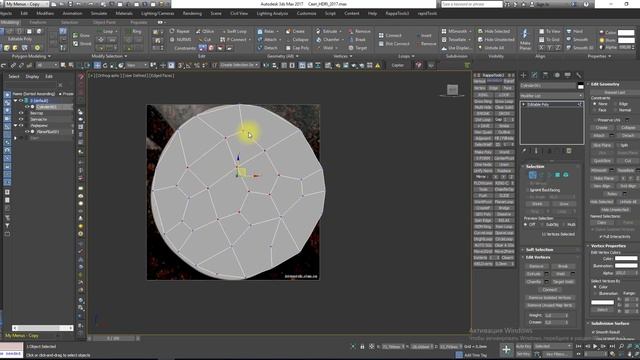The width and height of the screenshot is (640, 360).
Task: Click Connect in Loops ribbon
Action: click(x=390, y=36)
